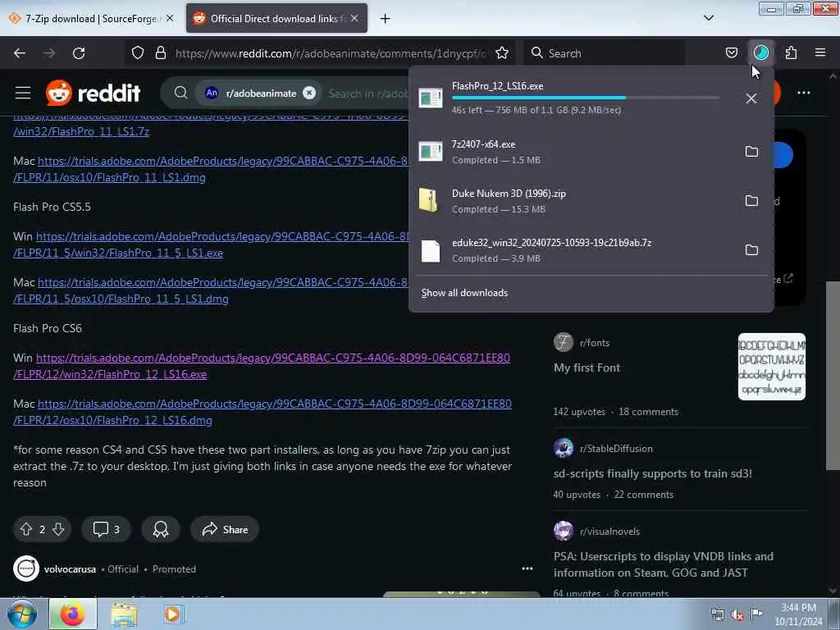
Task: Click the Firefox taskbar icon
Action: click(73, 614)
